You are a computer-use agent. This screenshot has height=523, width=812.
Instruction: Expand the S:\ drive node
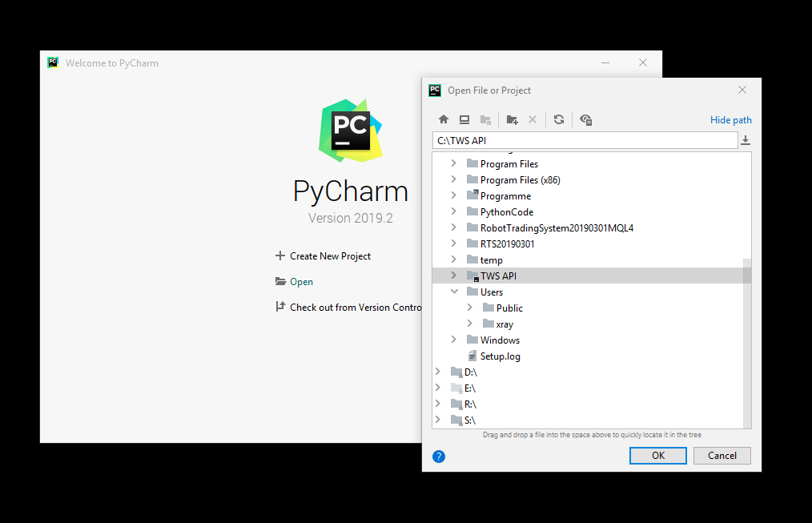click(x=437, y=420)
